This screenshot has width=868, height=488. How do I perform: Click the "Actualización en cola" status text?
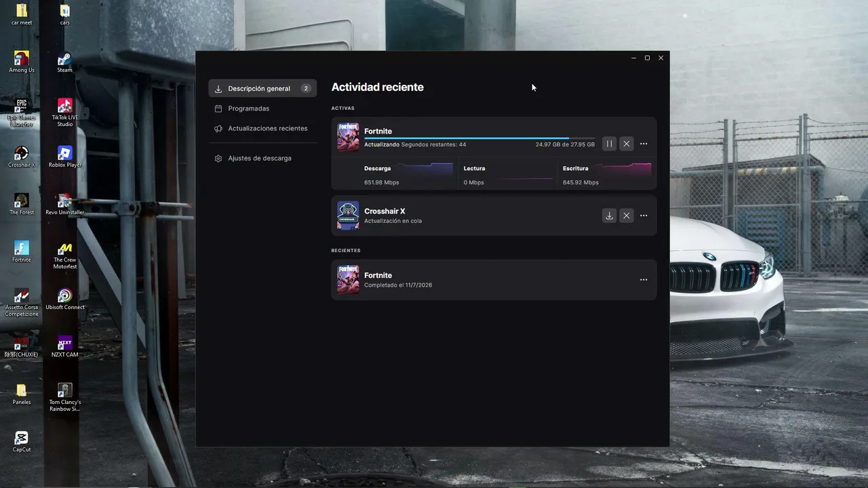coord(393,221)
